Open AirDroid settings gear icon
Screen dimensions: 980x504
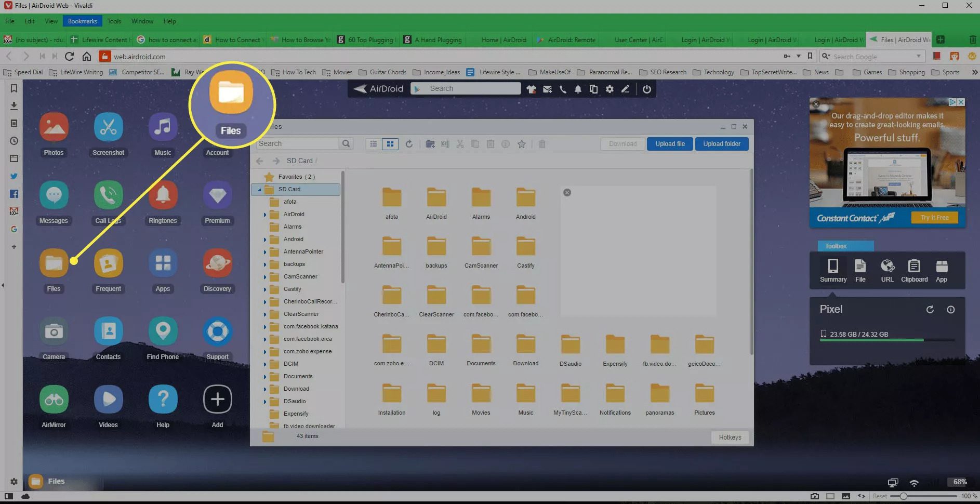coord(610,89)
